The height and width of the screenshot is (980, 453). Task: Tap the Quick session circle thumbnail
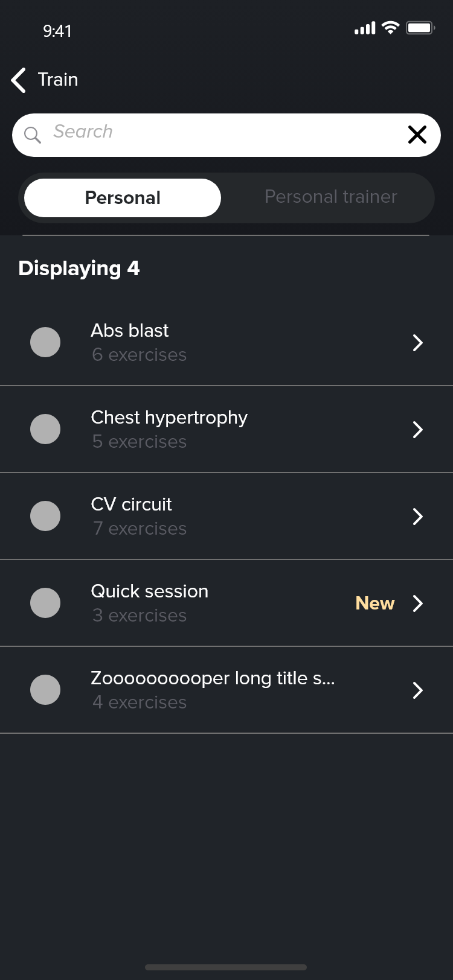coord(45,603)
